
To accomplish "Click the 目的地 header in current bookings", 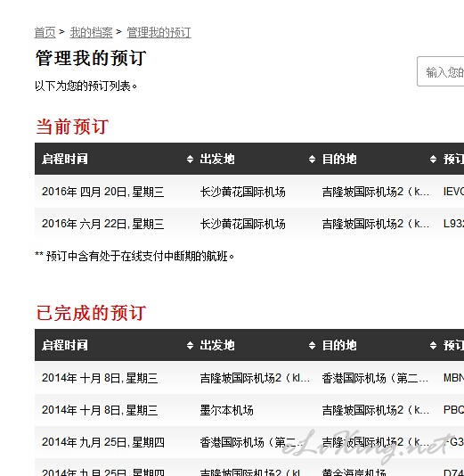I will click(x=339, y=159).
